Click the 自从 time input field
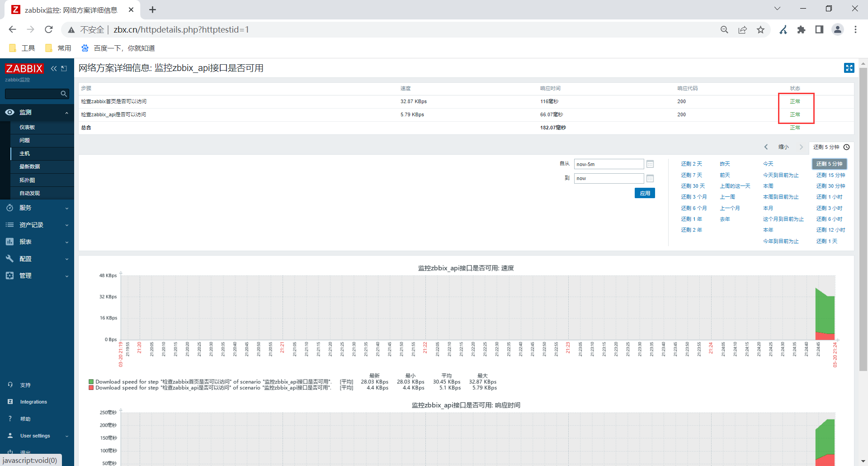The width and height of the screenshot is (868, 466). [609, 164]
